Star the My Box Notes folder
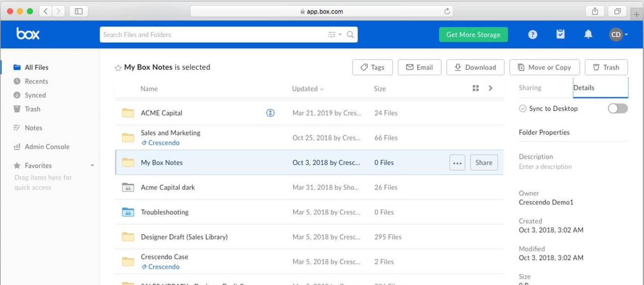 coord(118,67)
